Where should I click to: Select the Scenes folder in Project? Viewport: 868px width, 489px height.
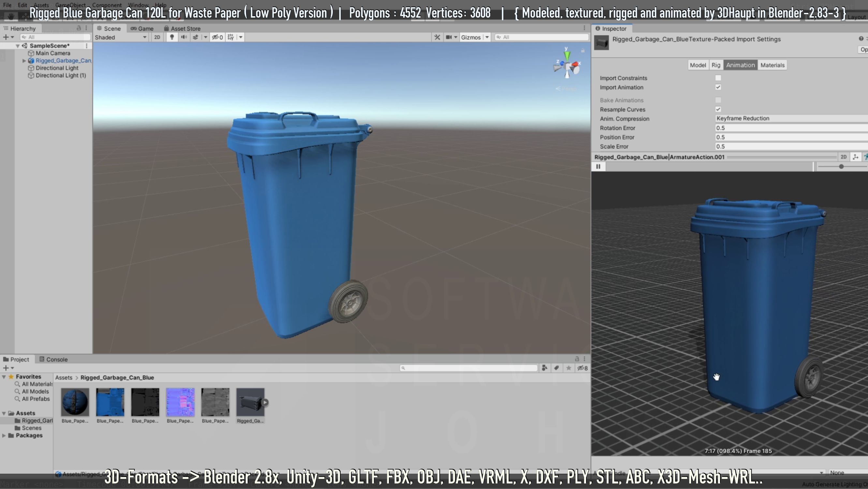pyautogui.click(x=32, y=428)
